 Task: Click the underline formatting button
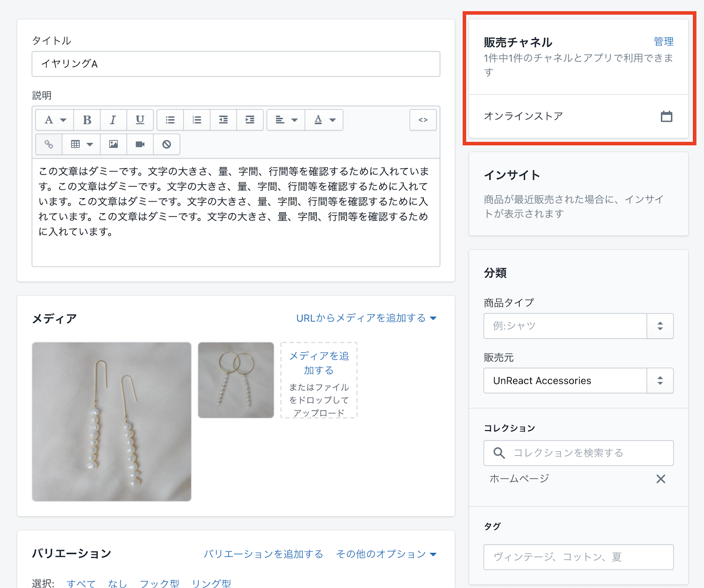[x=140, y=120]
